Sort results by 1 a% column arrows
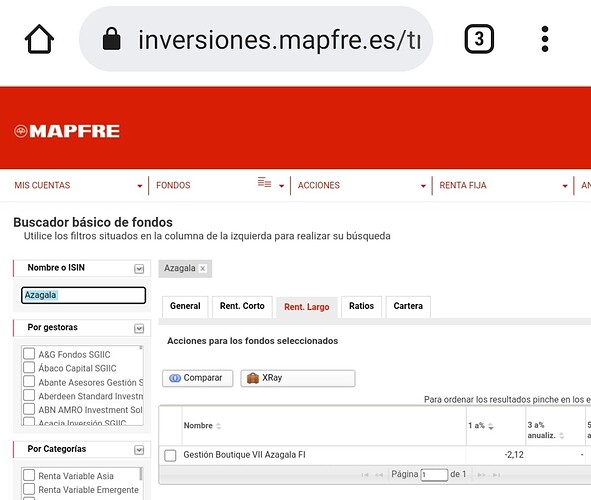Image resolution: width=591 pixels, height=500 pixels. (x=490, y=427)
